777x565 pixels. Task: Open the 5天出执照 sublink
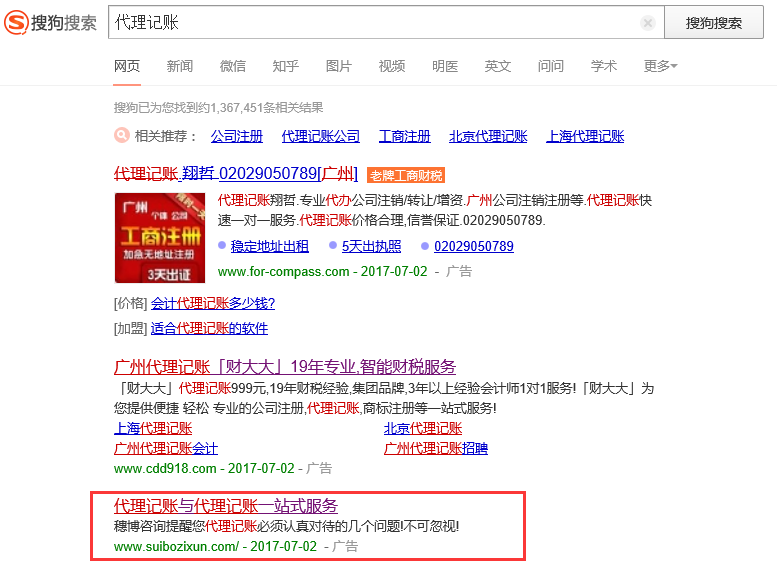coord(372,246)
